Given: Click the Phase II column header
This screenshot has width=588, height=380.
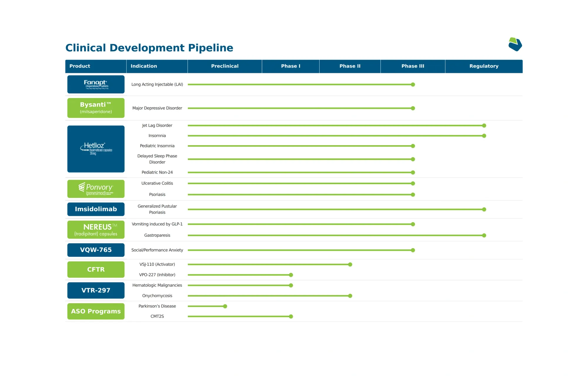Looking at the screenshot, I should [350, 66].
